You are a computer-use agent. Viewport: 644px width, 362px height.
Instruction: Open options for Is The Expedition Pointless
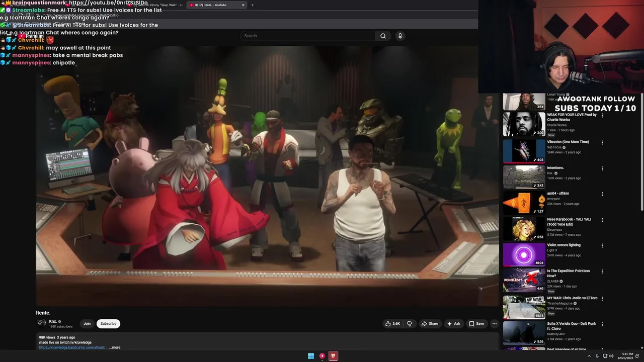click(602, 271)
